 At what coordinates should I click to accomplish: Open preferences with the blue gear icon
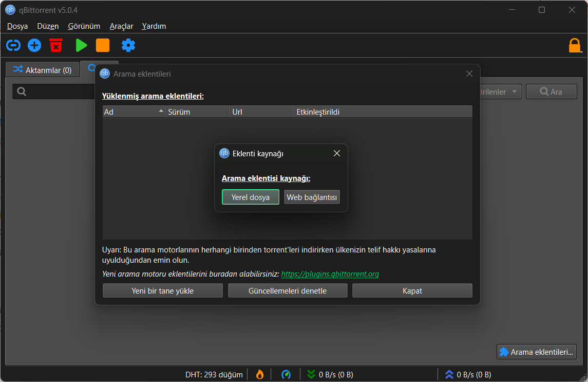click(128, 45)
